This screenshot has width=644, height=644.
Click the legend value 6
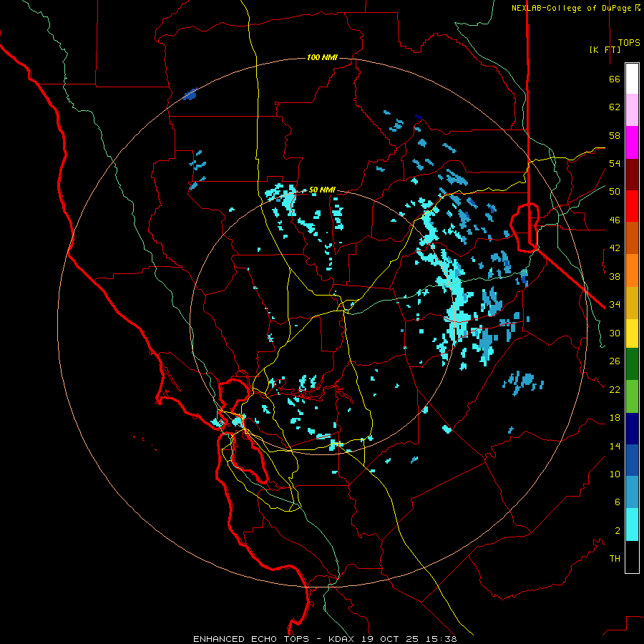[617, 502]
